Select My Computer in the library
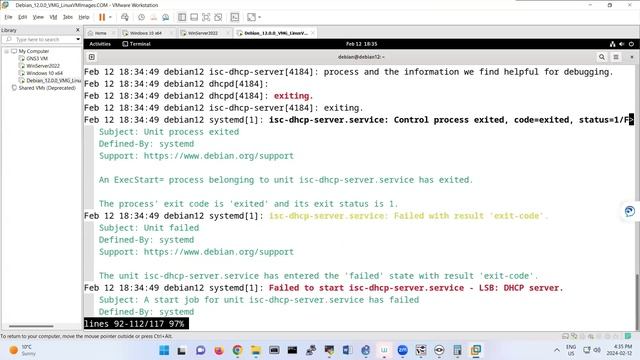This screenshot has width=640, height=360. (x=33, y=51)
